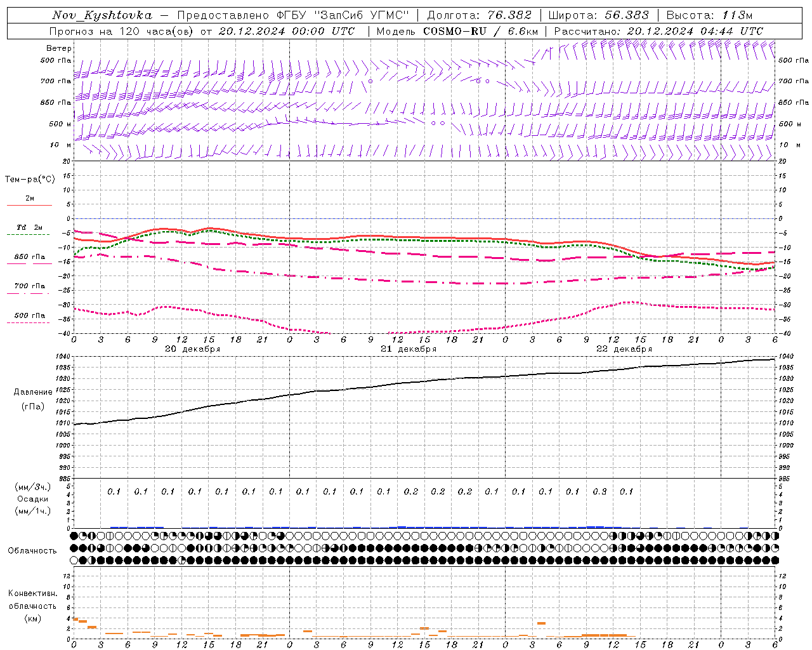Click the dashed line sample under Td 2м
Screen dimensions: 812x650
29,235
